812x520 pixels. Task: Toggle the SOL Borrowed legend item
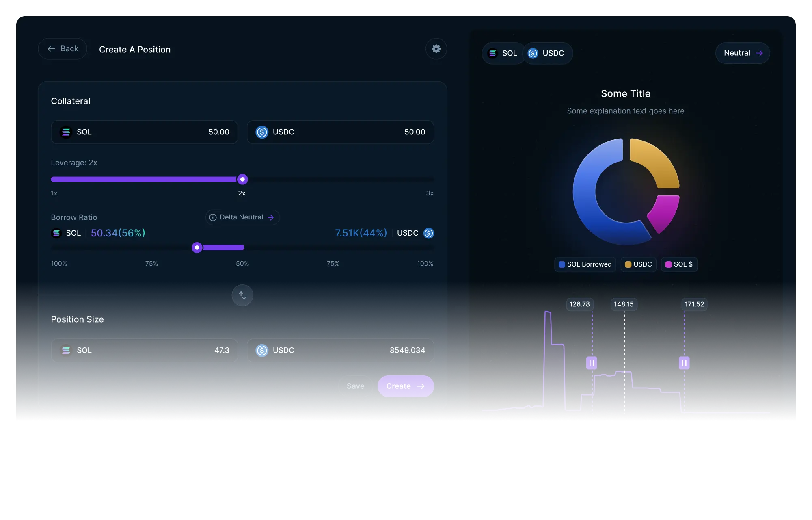tap(585, 264)
